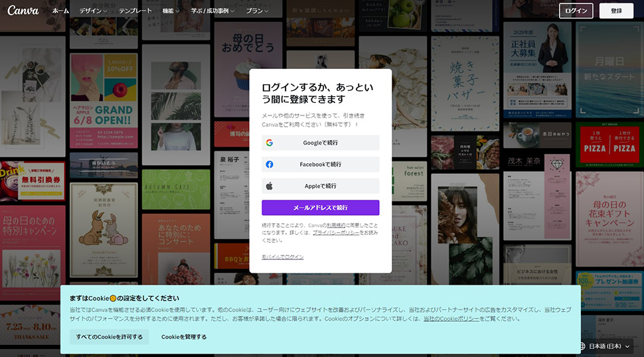This screenshot has height=357, width=644.
Task: Select the 茂木 茉奈 resume template
Action: coord(537,197)
